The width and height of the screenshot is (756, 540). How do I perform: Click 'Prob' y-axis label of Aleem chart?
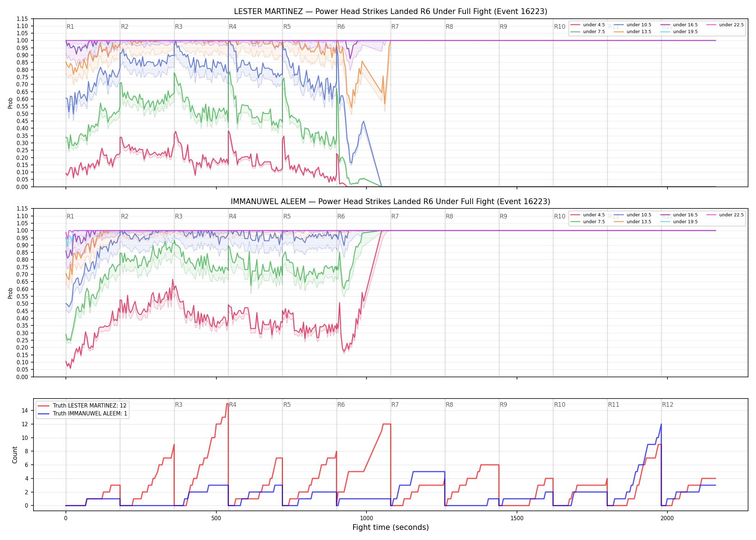[x=10, y=293]
